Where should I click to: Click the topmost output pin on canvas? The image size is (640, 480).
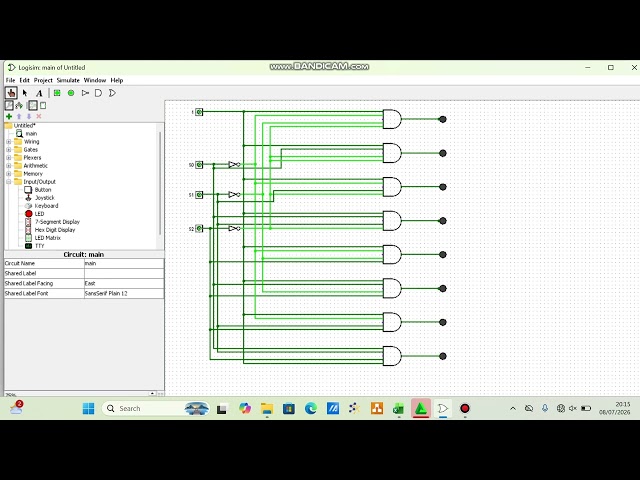pos(442,119)
